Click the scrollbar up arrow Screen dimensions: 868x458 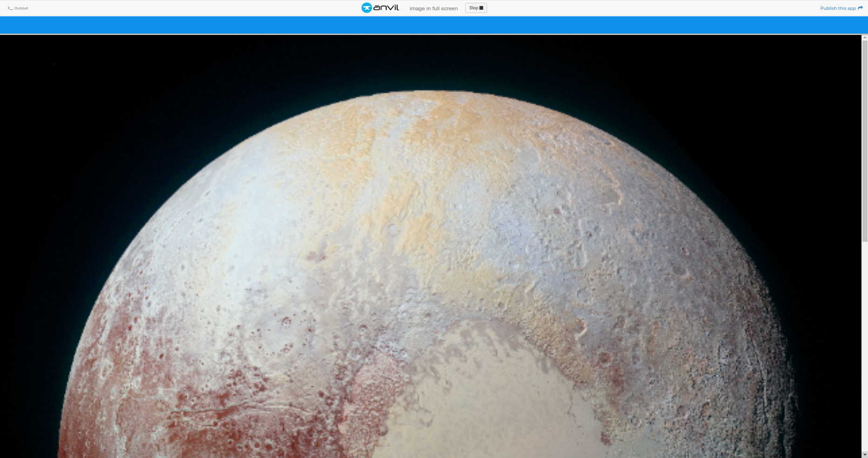click(865, 37)
